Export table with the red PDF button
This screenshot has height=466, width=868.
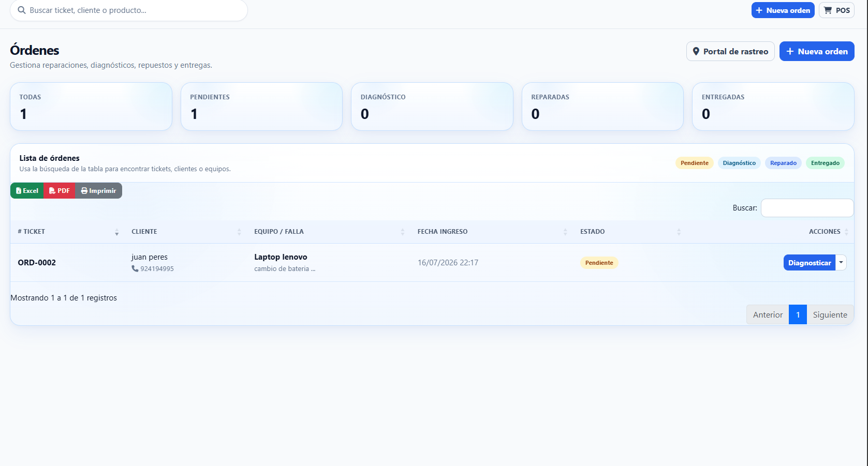coord(60,191)
